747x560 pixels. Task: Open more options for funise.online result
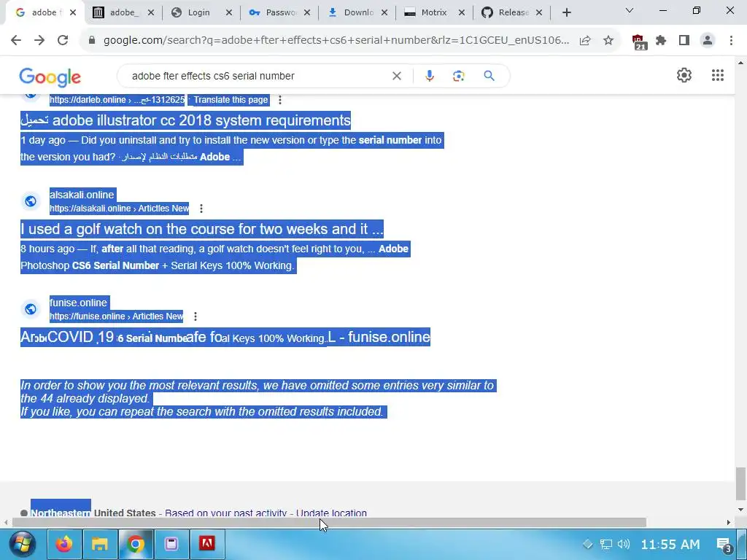196,316
